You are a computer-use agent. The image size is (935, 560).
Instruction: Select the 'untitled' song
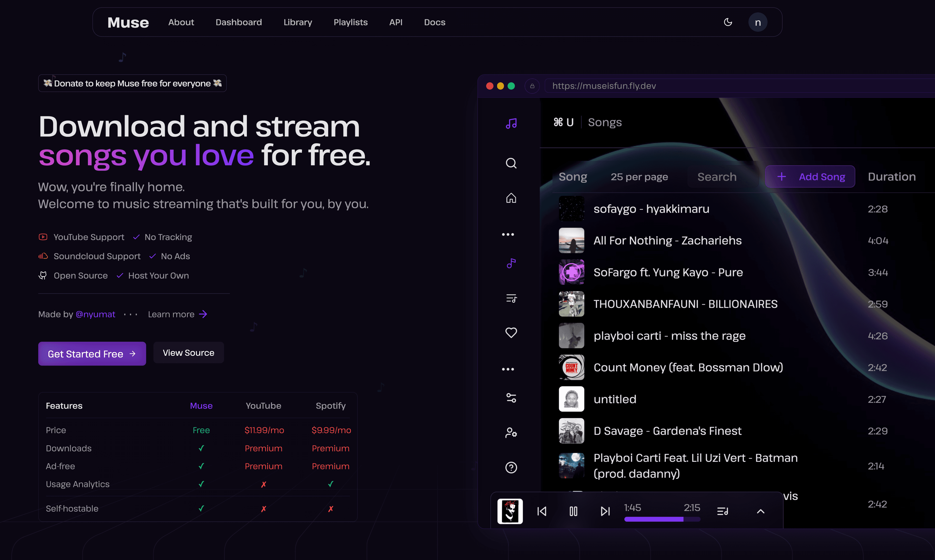pyautogui.click(x=615, y=399)
